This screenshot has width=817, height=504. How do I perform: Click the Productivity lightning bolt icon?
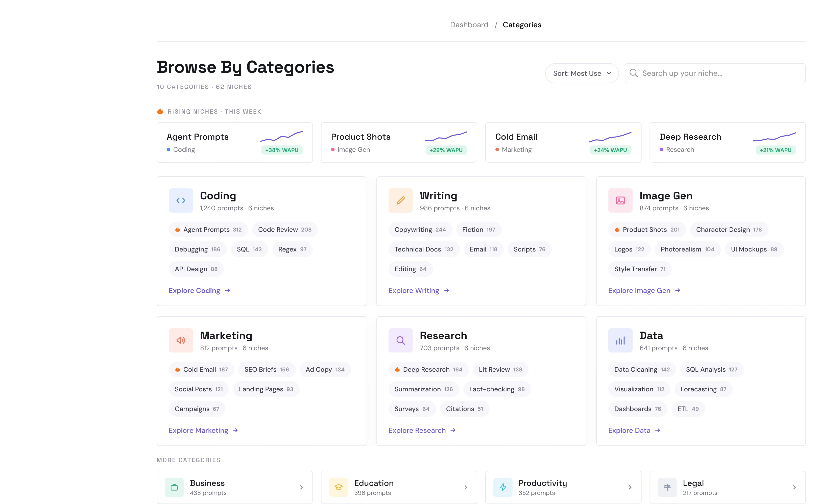coord(503,487)
